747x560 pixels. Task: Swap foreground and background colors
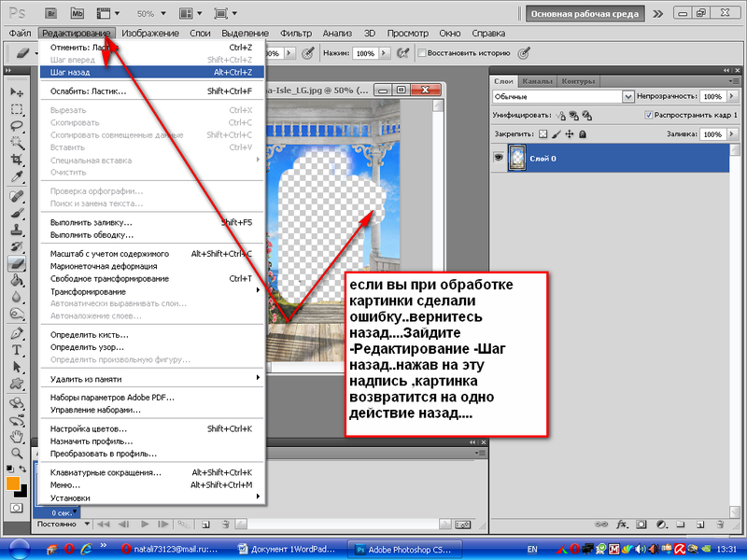tap(22, 469)
